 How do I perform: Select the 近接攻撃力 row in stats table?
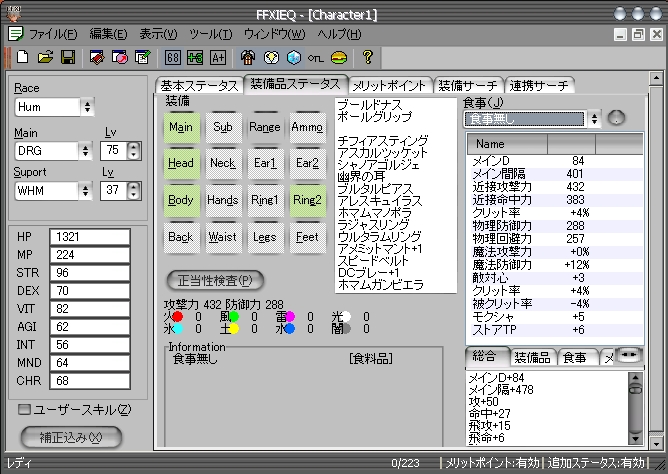click(x=555, y=187)
